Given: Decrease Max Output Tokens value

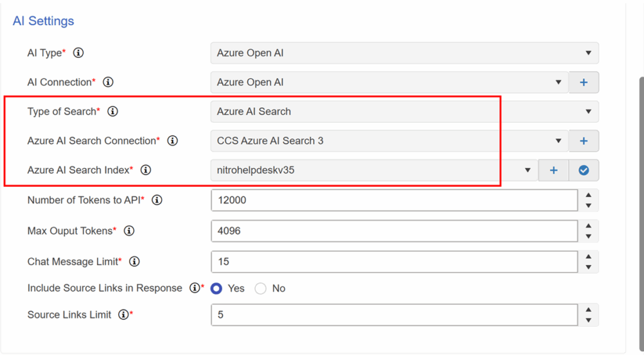Looking at the screenshot, I should (589, 236).
